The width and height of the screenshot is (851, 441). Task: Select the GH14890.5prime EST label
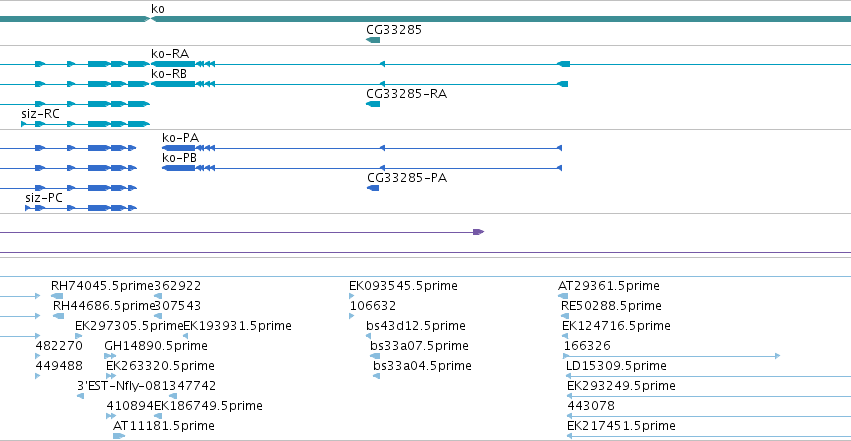(156, 346)
